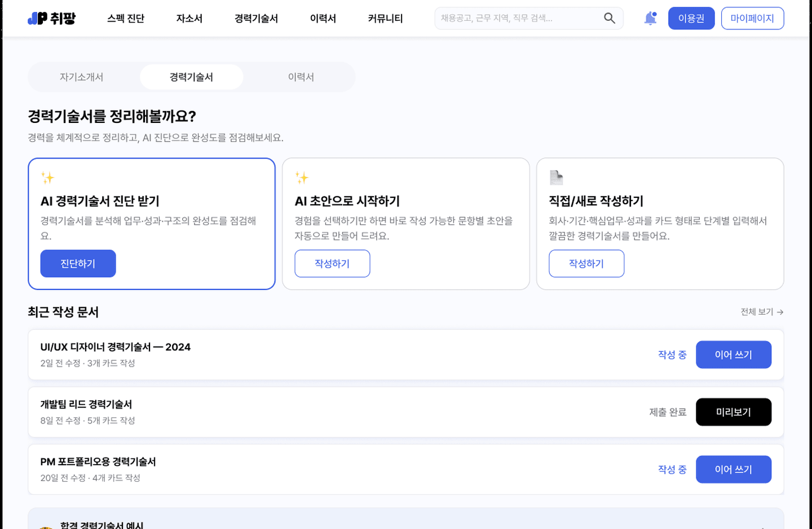Image resolution: width=812 pixels, height=529 pixels.
Task: Click 작성하기 under 직접/새로 작성하기
Action: pos(586,263)
